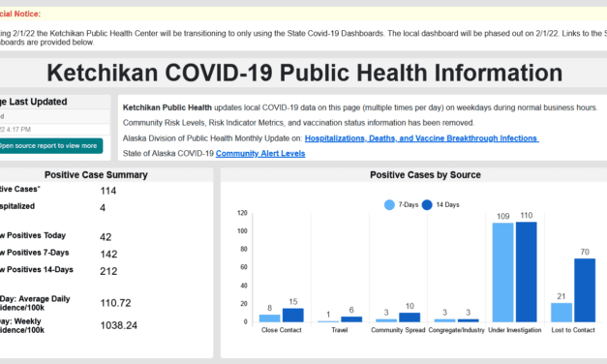Screen dimensions: 607x364
Task: Click the 'Close Contact' axis label
Action: coord(282,330)
